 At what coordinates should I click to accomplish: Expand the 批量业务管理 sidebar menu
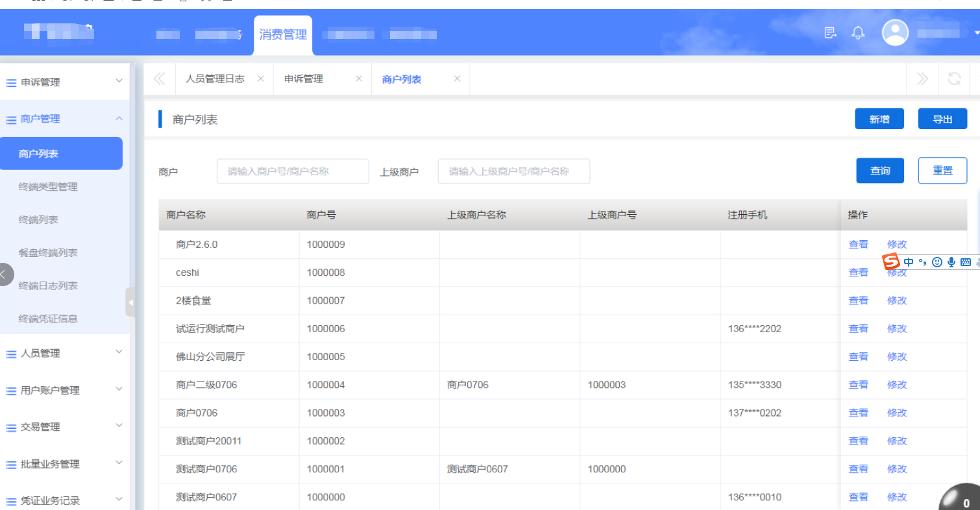point(65,464)
